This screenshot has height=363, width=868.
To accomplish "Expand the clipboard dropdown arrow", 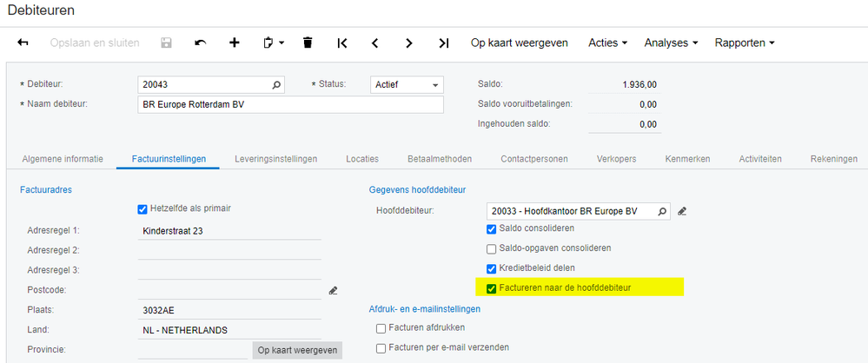I will (282, 43).
